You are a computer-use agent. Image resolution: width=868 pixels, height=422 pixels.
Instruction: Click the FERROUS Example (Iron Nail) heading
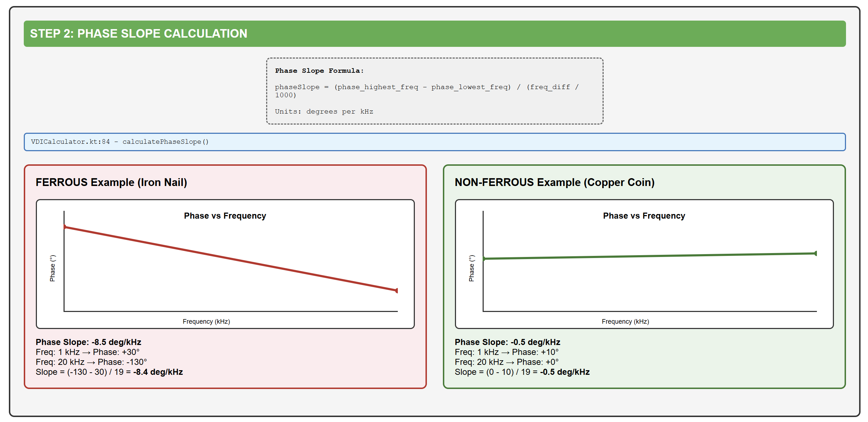[x=111, y=182]
